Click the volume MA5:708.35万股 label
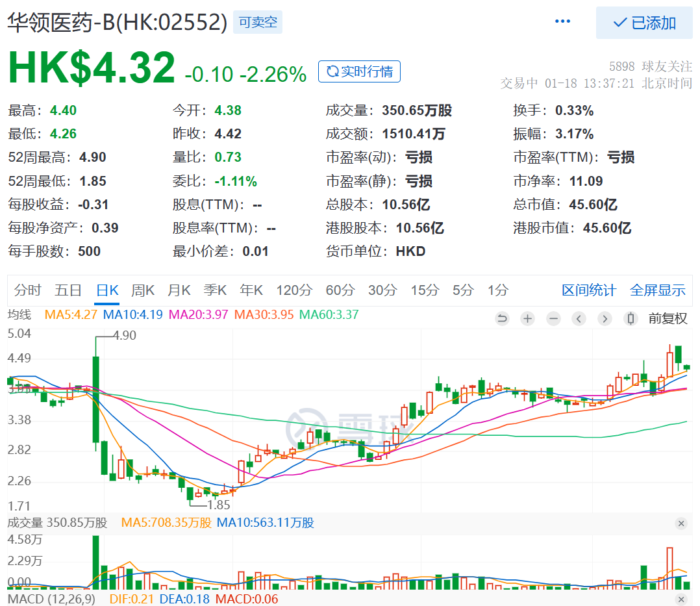This screenshot has width=700, height=606. pos(166,522)
